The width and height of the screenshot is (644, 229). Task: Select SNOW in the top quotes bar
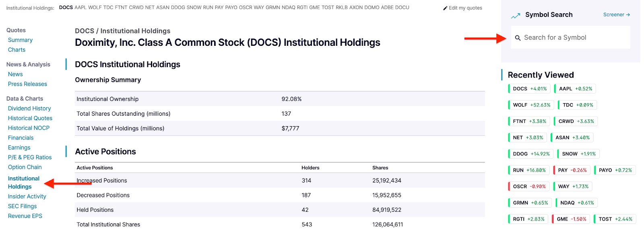point(194,8)
